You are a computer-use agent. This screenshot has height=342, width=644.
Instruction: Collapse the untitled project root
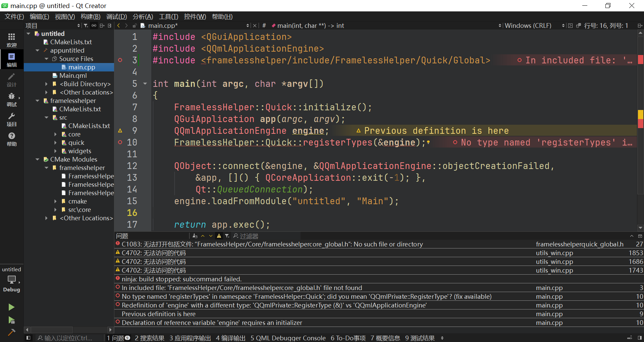(x=29, y=34)
